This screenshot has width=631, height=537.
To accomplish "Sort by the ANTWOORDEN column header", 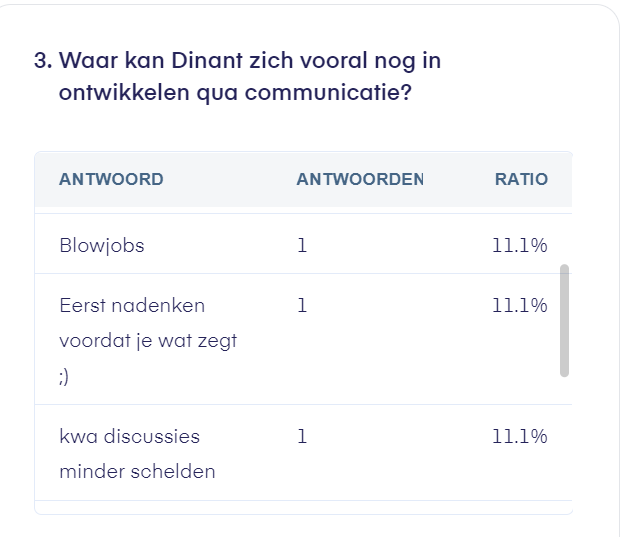I will coord(360,180).
